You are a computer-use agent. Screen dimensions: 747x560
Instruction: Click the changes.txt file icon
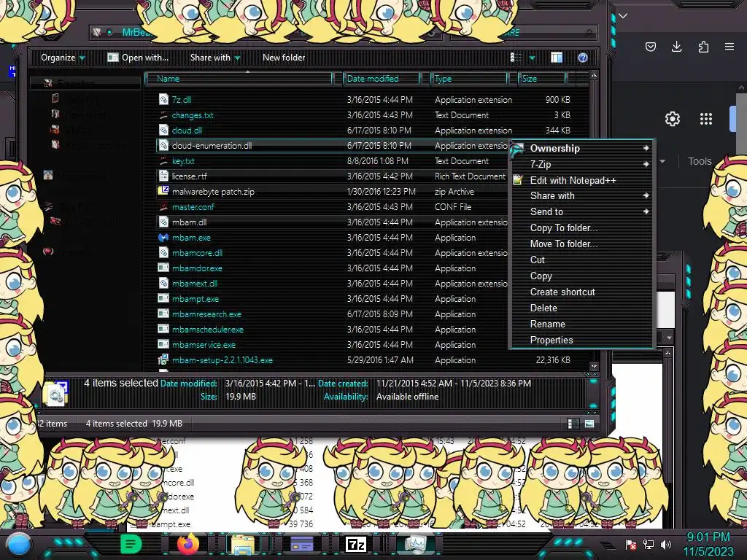pyautogui.click(x=163, y=114)
